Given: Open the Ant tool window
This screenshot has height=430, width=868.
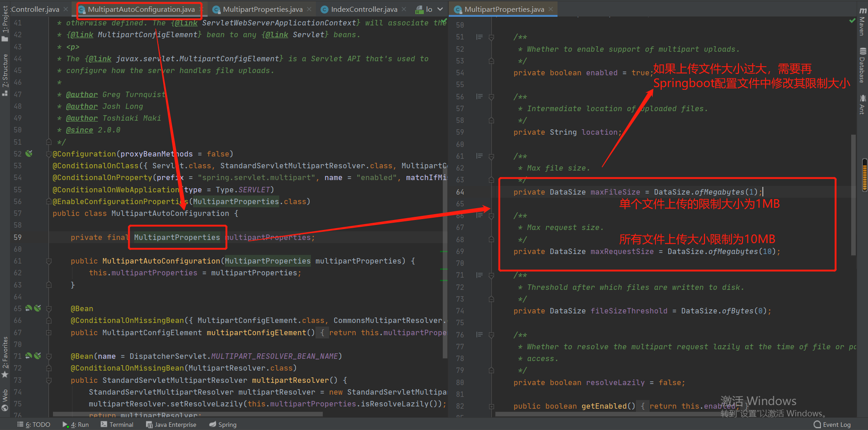Looking at the screenshot, I should (863, 104).
